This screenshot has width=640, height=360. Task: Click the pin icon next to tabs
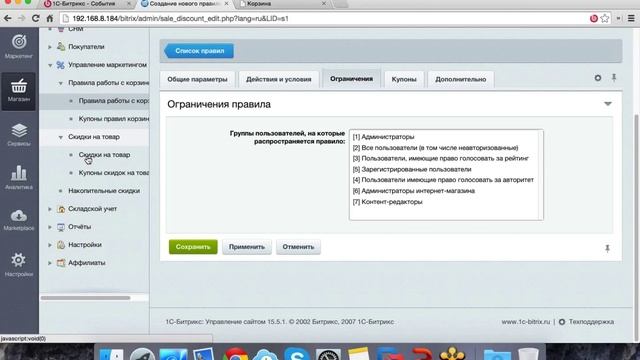tap(614, 78)
